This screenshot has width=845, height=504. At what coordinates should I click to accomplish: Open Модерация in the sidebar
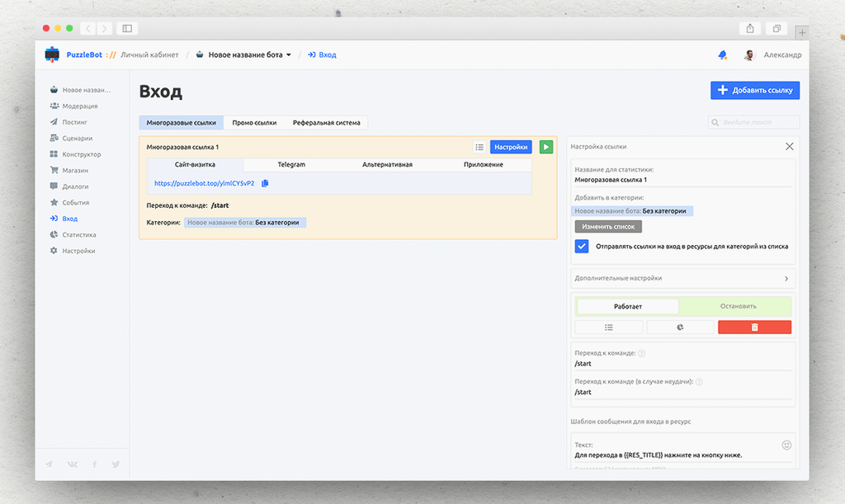pyautogui.click(x=73, y=106)
